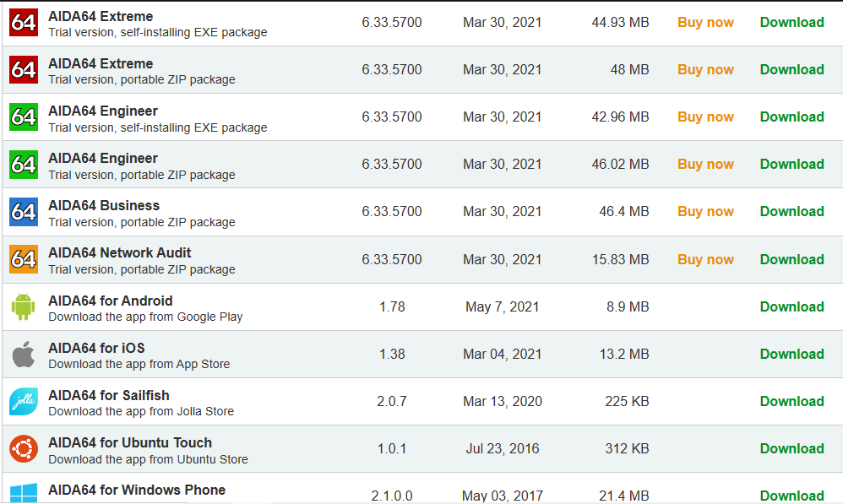Buy now AIDA64 Network Audit

[x=705, y=259]
